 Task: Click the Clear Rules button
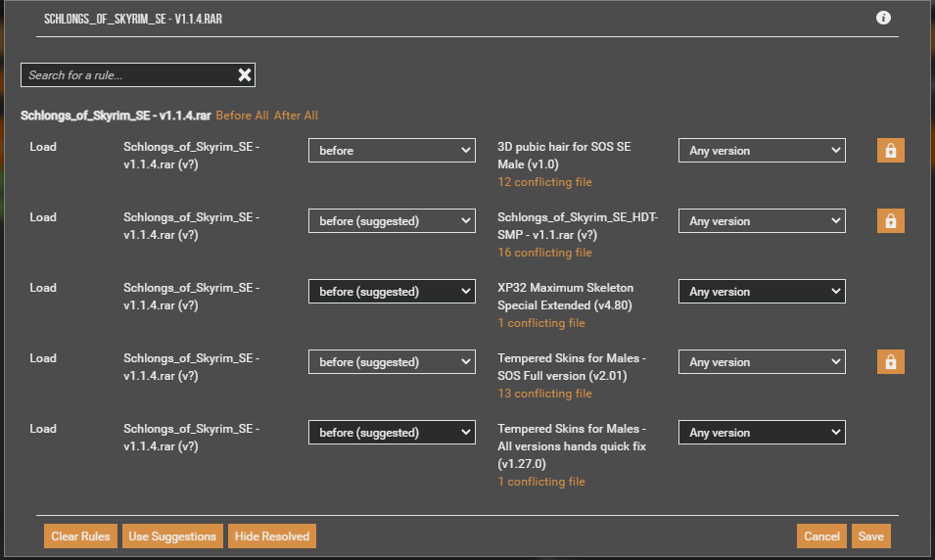(x=80, y=537)
